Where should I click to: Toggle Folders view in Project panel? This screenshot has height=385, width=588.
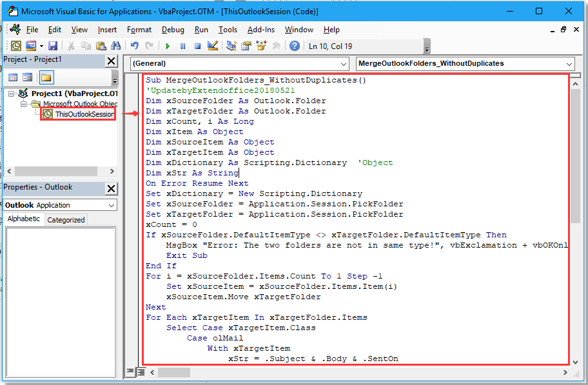tap(46, 77)
